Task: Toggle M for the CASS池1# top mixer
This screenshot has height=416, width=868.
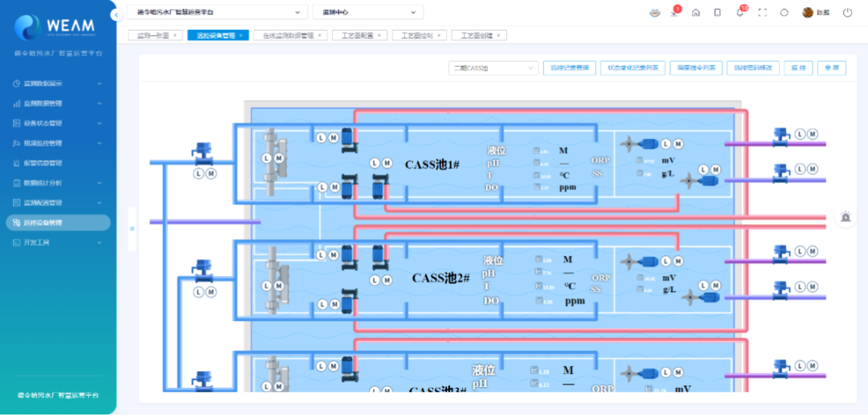Action: click(678, 144)
